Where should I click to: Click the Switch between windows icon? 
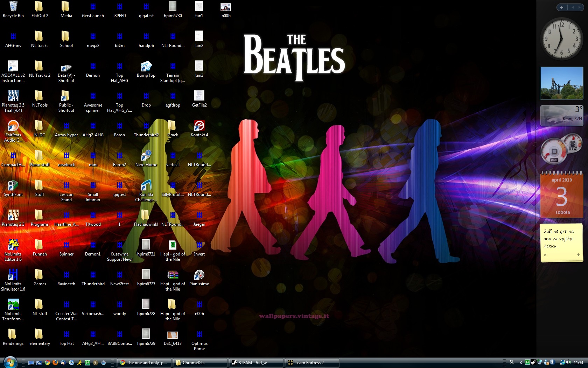(39, 363)
